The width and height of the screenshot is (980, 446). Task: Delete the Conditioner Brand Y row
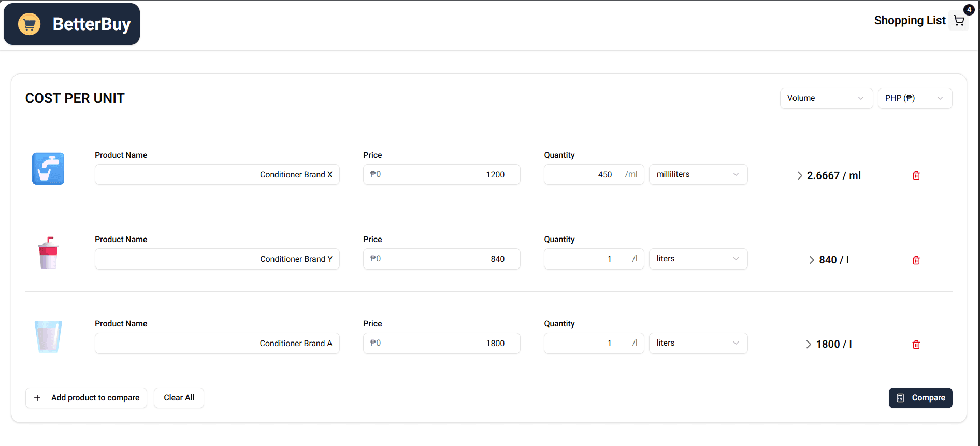point(916,260)
